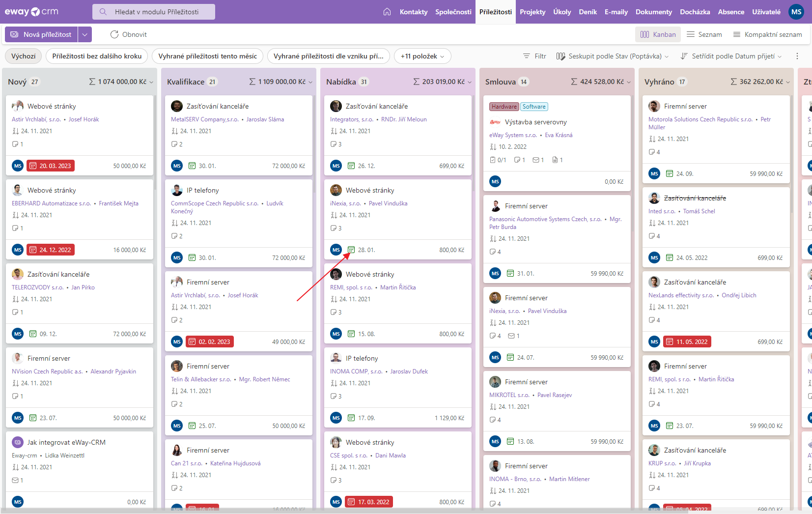This screenshot has height=514, width=812.
Task: Click the home icon in top navigation
Action: click(387, 12)
